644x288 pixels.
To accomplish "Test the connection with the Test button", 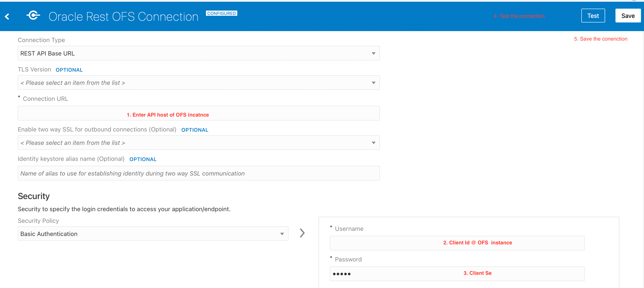I will 593,16.
